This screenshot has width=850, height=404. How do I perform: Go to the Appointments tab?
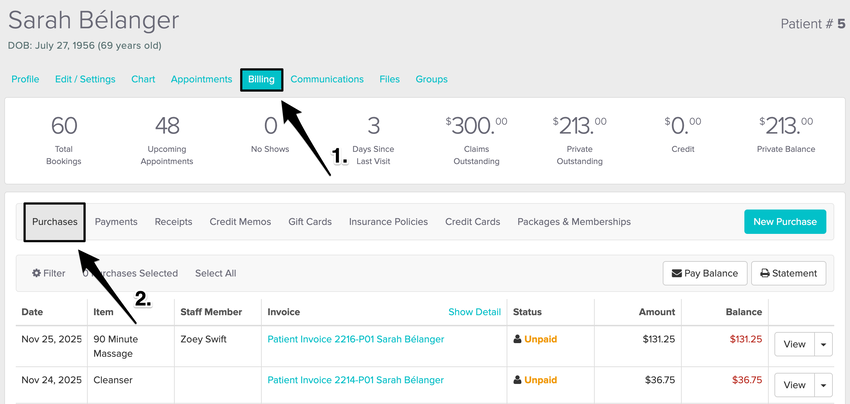click(201, 79)
